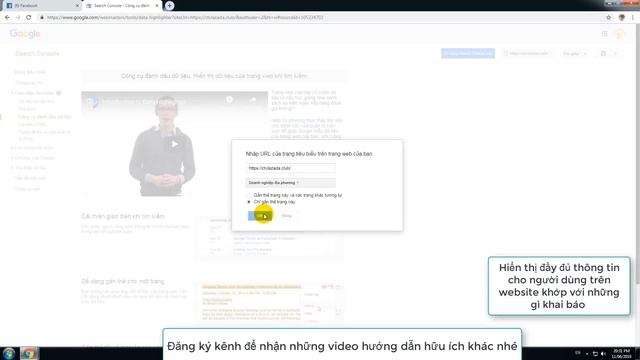
Task: Open the Windows Start menu
Action: [x=9, y=353]
